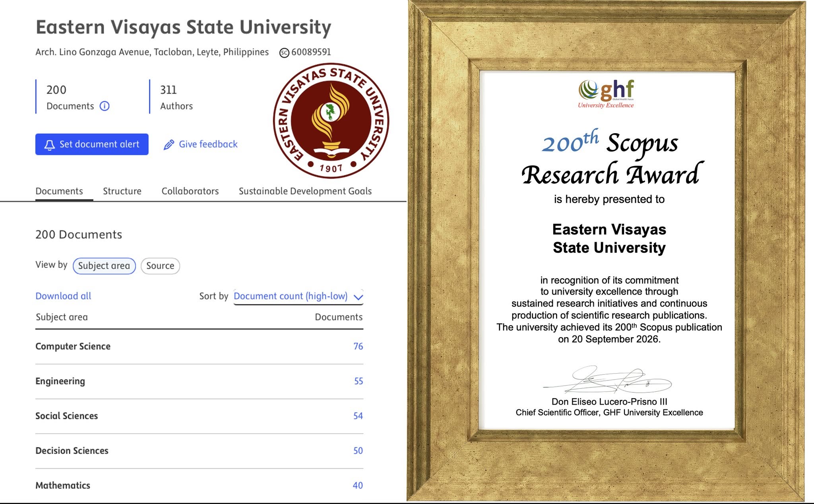Open the 76 Computer Science documents
The width and height of the screenshot is (814, 504).
(x=358, y=346)
